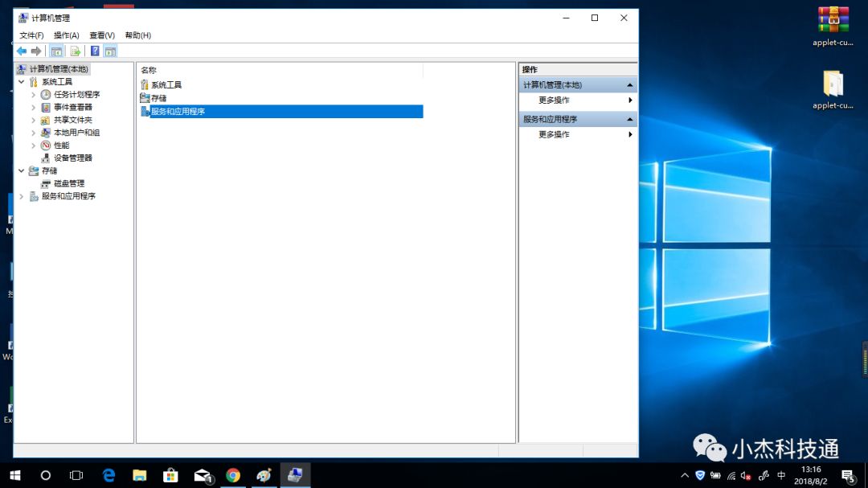Click the Computer Management taskbar icon
The height and width of the screenshot is (488, 868).
(x=295, y=475)
